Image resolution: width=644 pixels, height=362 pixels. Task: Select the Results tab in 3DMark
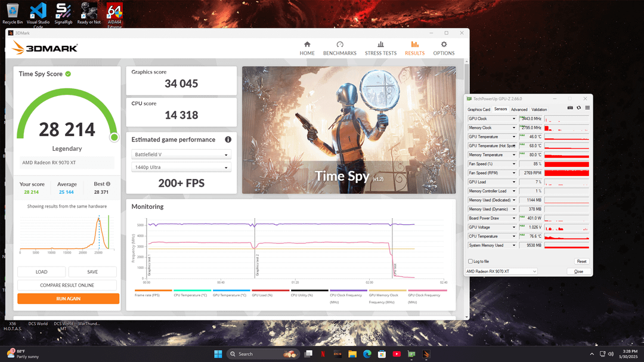[414, 48]
